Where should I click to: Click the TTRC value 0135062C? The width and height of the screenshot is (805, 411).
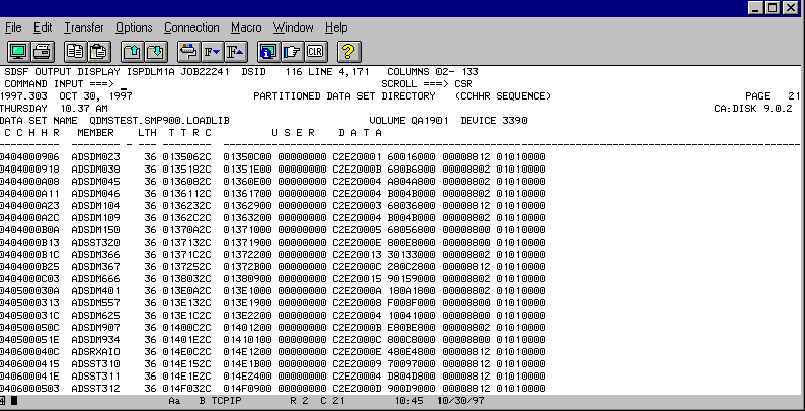tap(187, 157)
